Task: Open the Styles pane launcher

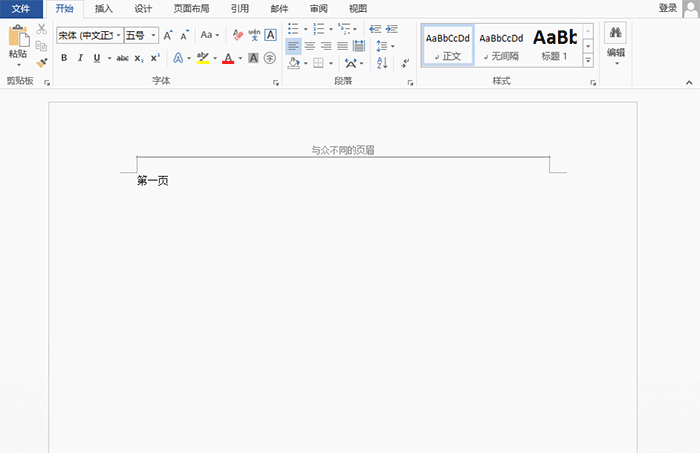Action: [593, 83]
